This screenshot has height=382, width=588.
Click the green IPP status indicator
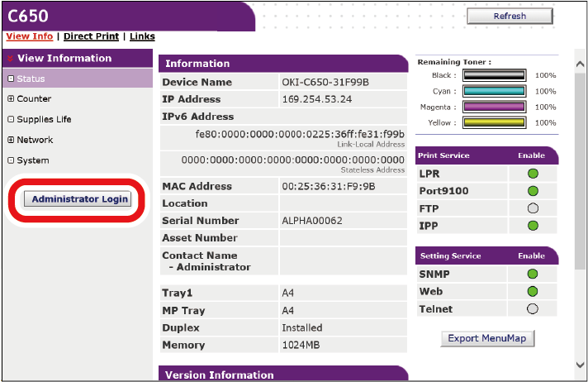532,226
